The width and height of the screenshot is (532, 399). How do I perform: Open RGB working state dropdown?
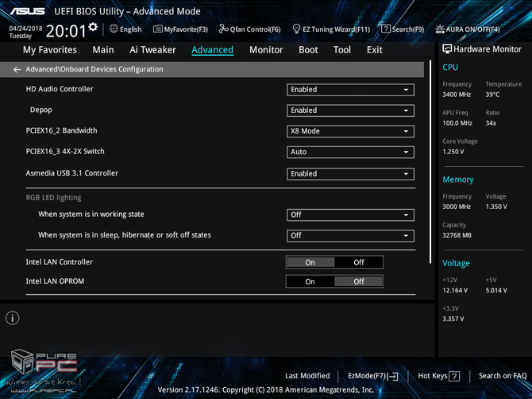coord(350,215)
